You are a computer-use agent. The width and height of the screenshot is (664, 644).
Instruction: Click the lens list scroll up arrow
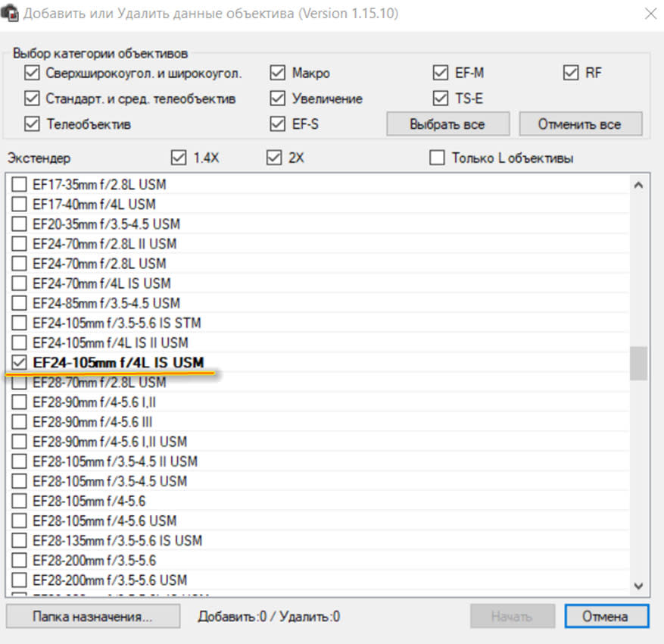[638, 185]
